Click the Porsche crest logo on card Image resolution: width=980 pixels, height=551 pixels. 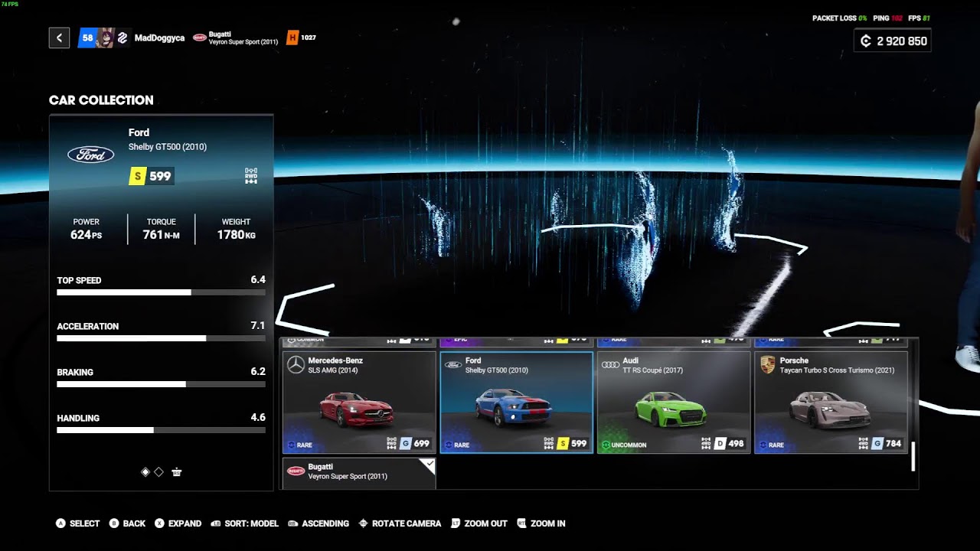[767, 365]
